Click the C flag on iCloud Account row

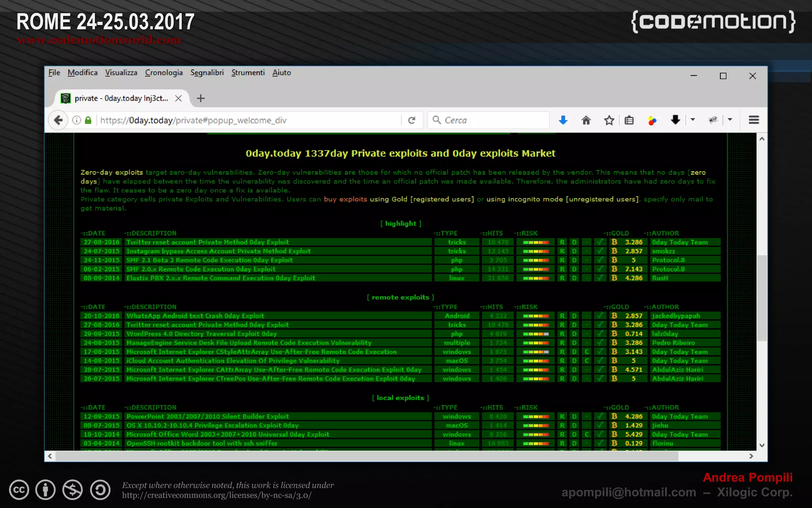pos(587,361)
